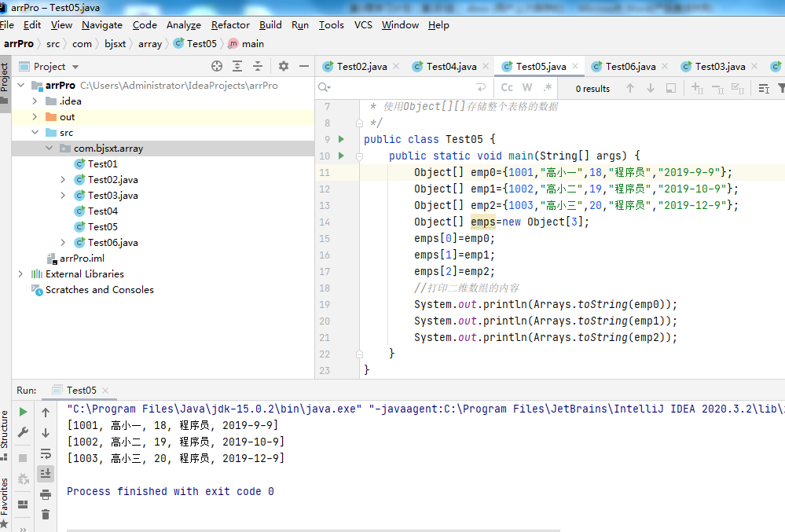Toggle the Project side tool window
Viewport: 785px width, 532px height.
[5, 83]
